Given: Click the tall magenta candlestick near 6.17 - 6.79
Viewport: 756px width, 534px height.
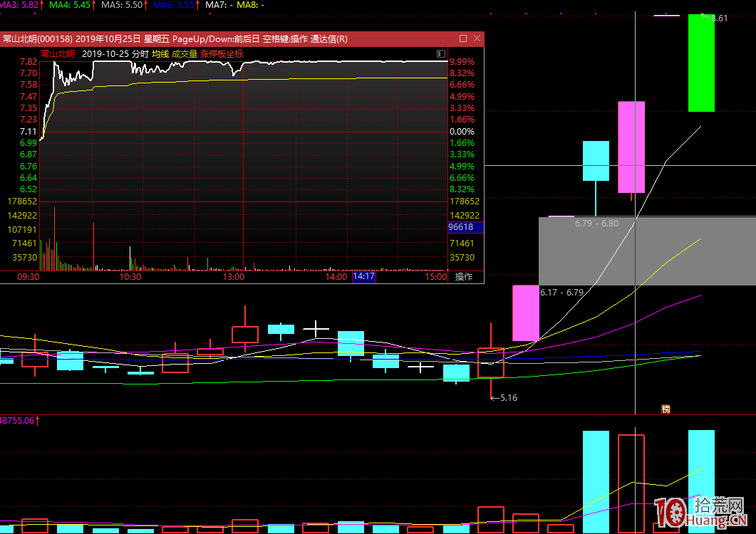Looking at the screenshot, I should [526, 313].
